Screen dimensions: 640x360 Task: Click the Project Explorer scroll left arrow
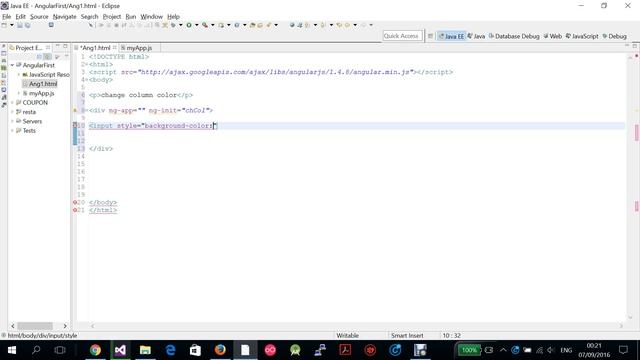tap(13, 326)
